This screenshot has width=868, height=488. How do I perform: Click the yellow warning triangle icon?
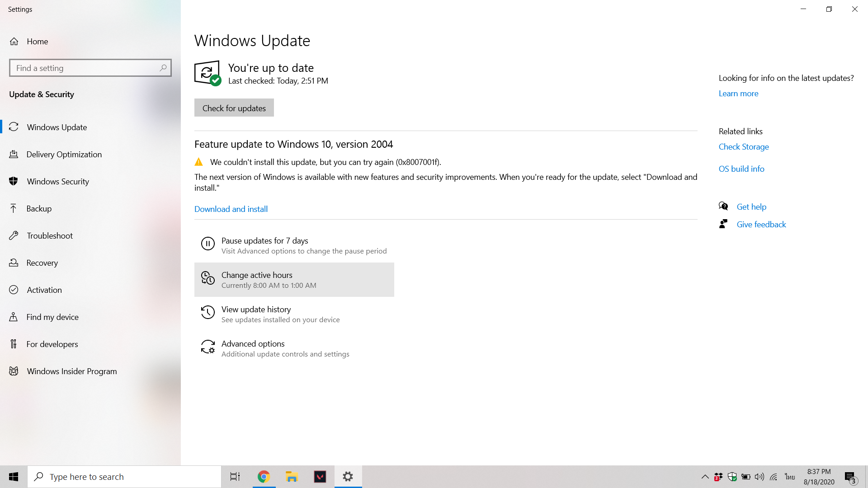198,162
